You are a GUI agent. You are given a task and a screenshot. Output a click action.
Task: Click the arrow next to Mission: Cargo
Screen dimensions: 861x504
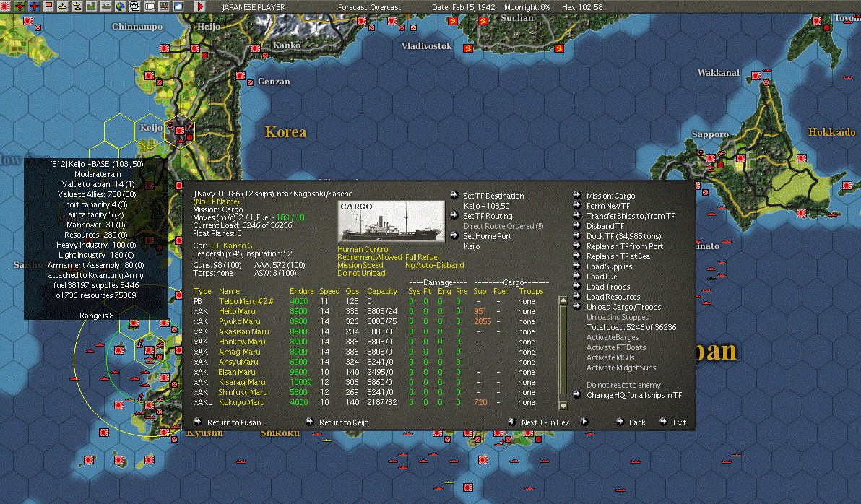(577, 195)
